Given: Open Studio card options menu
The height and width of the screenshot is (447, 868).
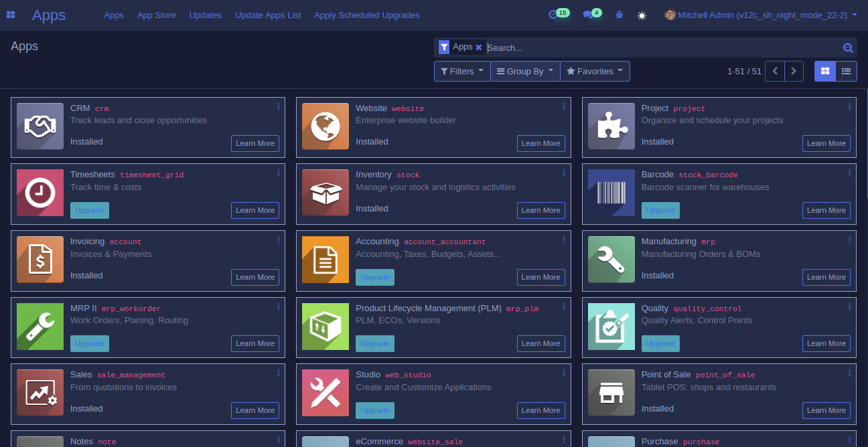Looking at the screenshot, I should click(x=564, y=373).
